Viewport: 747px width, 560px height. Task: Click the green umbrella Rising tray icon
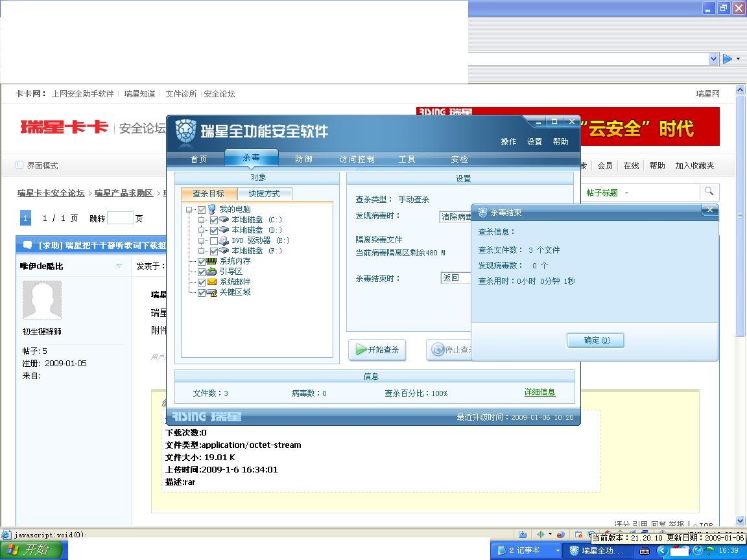[x=709, y=550]
